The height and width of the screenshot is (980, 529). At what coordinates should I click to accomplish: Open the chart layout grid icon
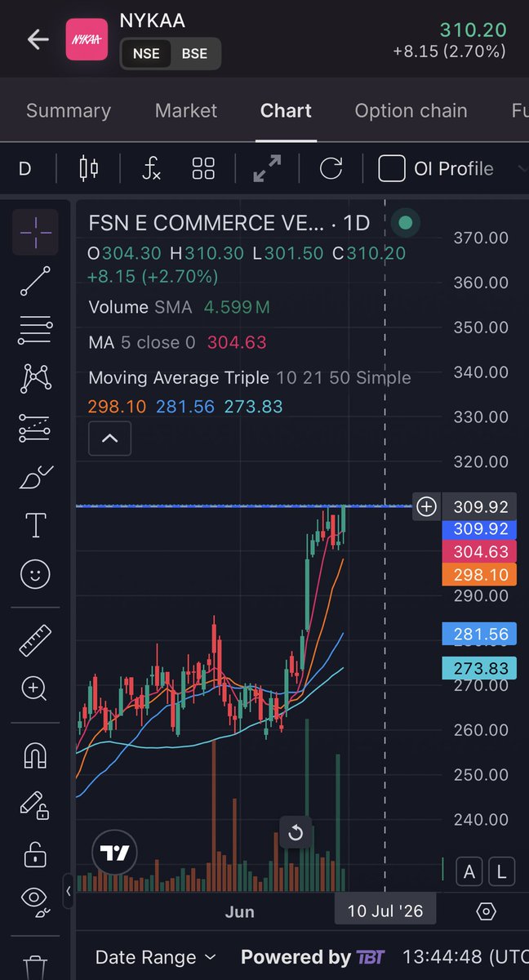203,169
